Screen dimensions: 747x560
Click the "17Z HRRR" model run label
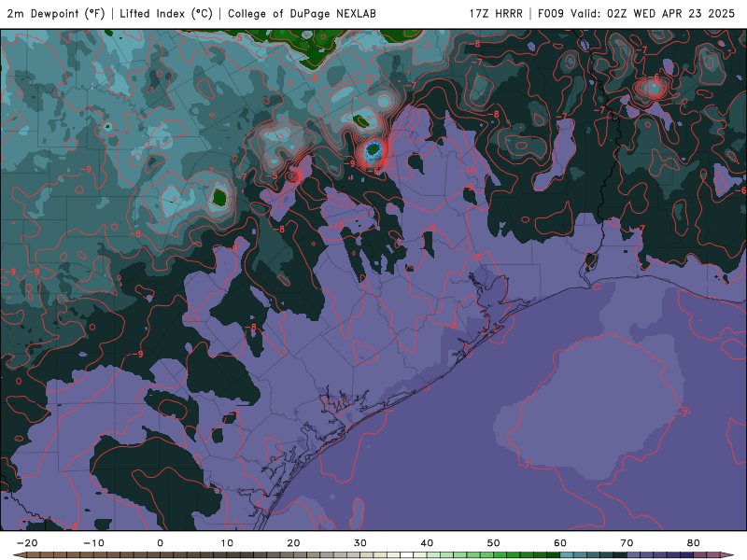point(496,13)
